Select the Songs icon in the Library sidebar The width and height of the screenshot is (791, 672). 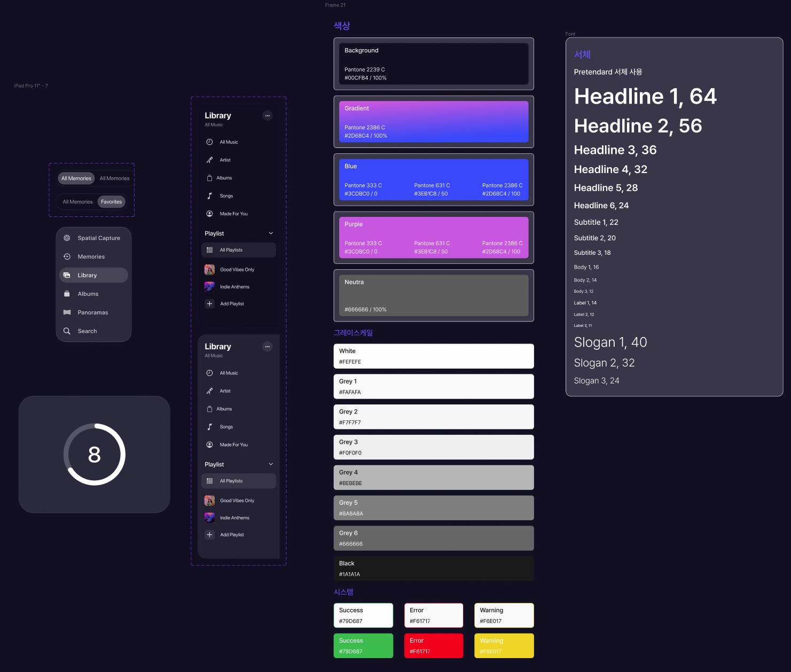pyautogui.click(x=209, y=196)
